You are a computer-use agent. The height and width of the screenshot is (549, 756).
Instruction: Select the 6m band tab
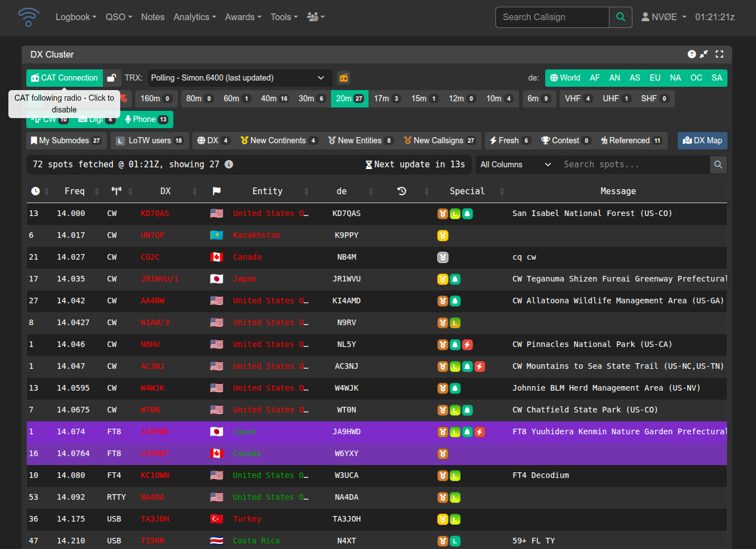coord(538,98)
